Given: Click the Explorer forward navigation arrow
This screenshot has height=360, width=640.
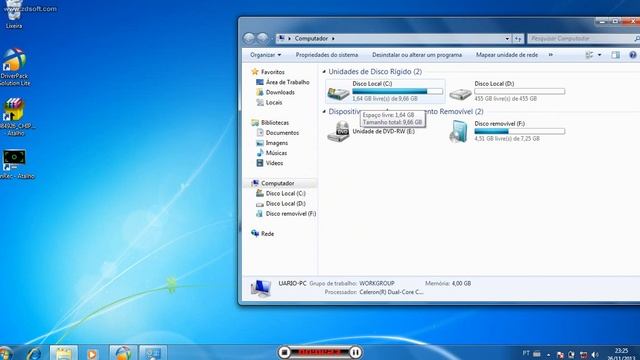Looking at the screenshot, I should 262,38.
